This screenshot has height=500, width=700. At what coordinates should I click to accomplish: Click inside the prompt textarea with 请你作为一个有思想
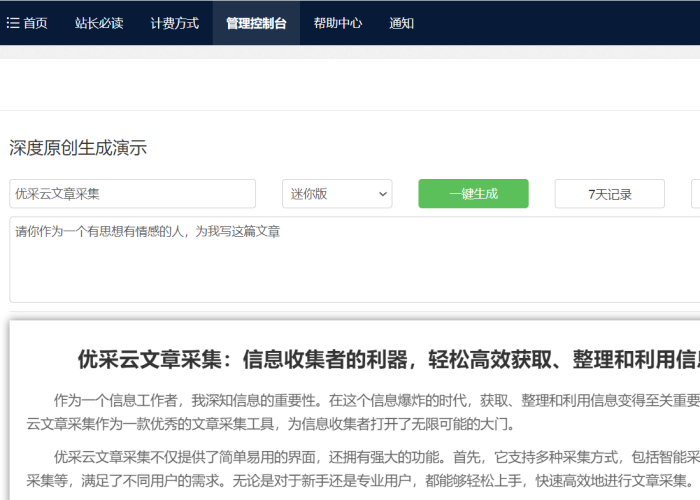point(350,260)
